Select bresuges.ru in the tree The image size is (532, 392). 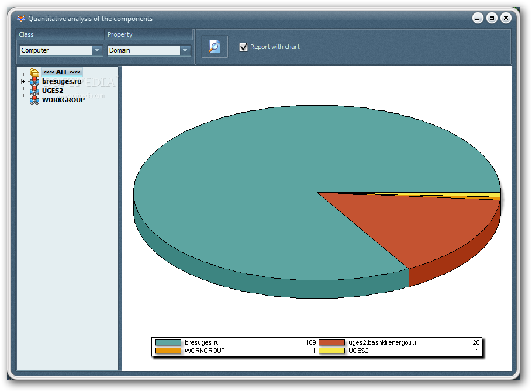coord(62,81)
